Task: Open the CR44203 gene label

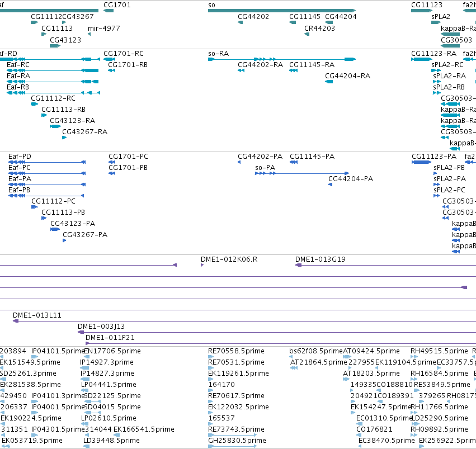Action: (319, 28)
